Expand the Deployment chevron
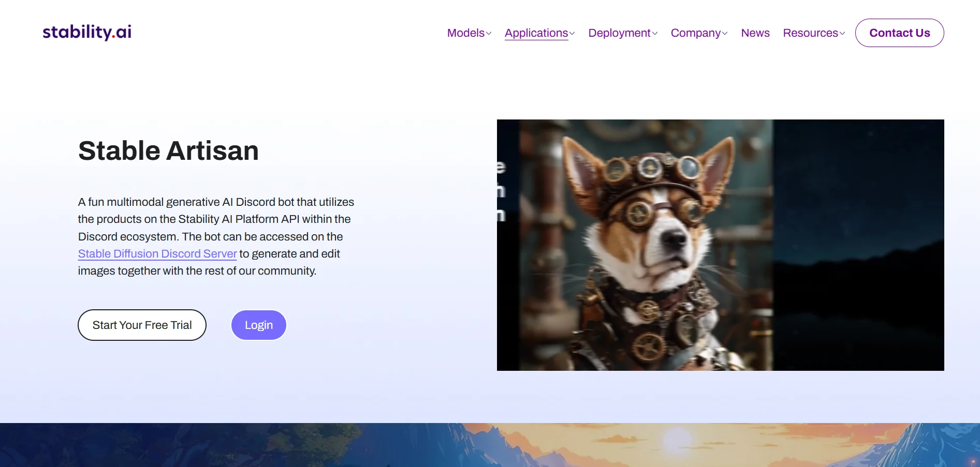Screen dimensions: 980x467 pyautogui.click(x=655, y=34)
